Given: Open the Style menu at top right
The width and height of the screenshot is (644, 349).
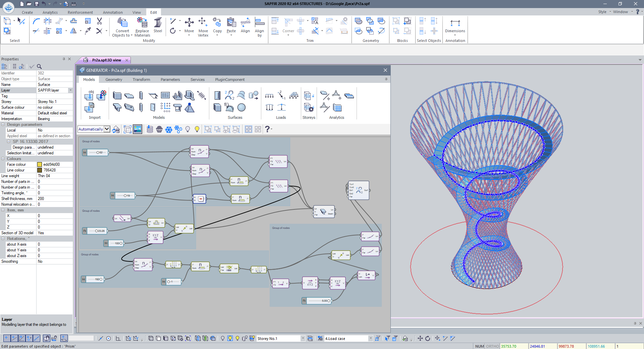Looking at the screenshot, I should click(x=602, y=12).
